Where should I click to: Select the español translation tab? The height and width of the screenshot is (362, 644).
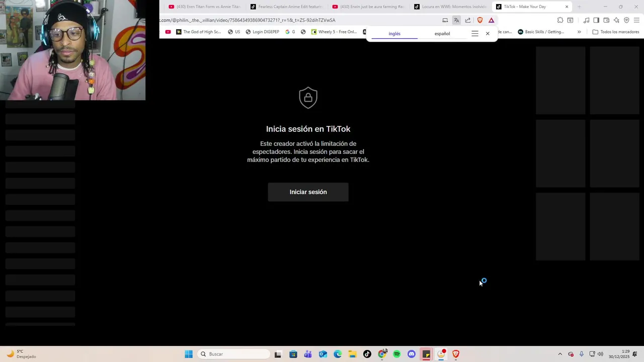[x=442, y=34]
